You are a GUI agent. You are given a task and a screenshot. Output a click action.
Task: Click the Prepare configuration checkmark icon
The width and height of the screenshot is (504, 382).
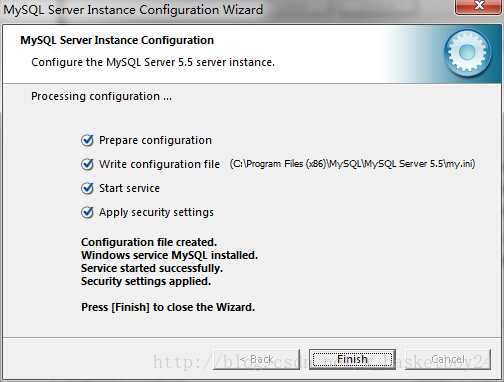click(x=87, y=140)
